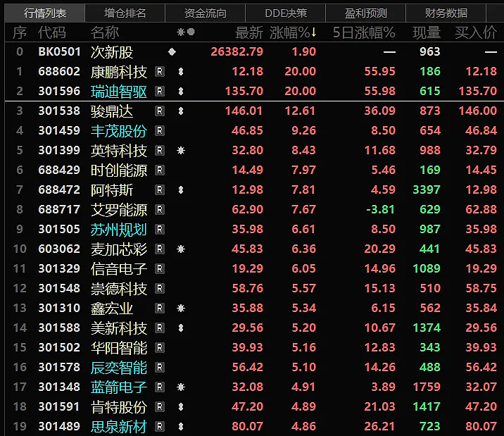Select stock name 肯特股份

(x=118, y=407)
